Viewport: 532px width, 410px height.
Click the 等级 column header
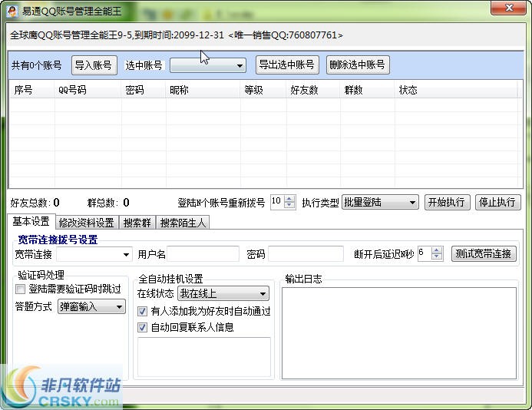click(x=263, y=90)
